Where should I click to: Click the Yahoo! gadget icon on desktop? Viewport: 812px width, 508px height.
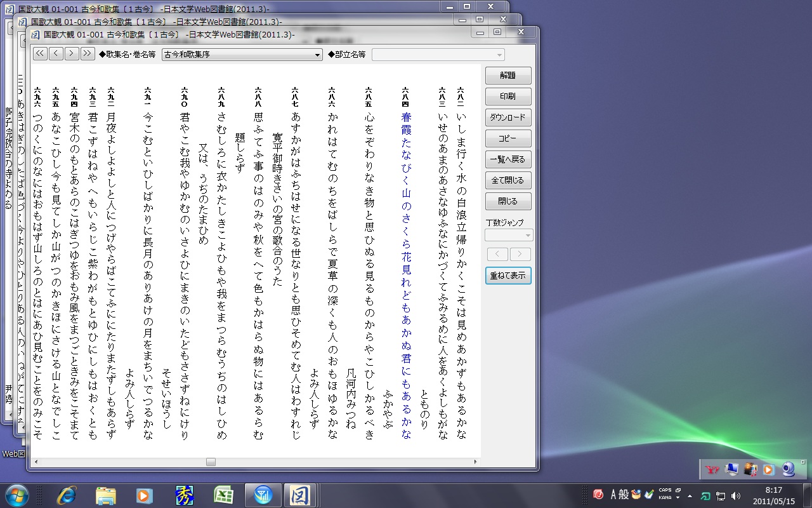712,470
